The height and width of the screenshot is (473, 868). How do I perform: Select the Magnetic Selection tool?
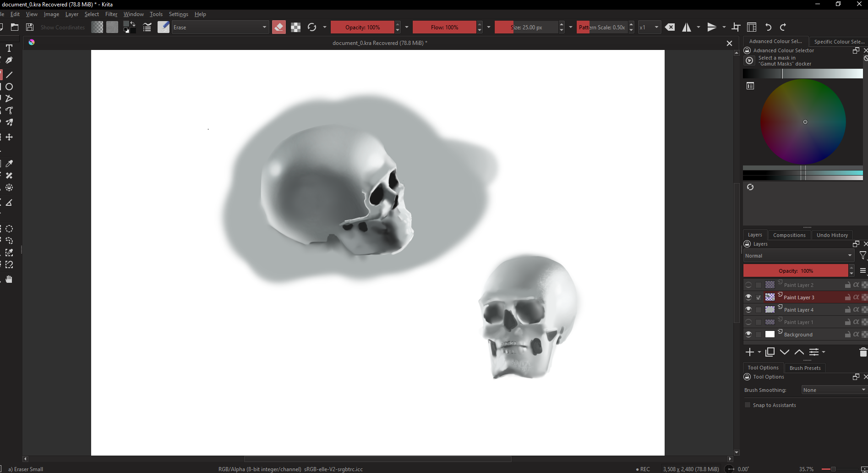[x=9, y=264]
